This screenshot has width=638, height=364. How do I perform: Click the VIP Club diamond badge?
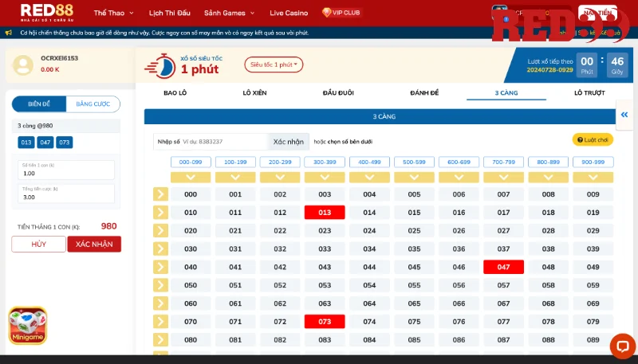342,13
